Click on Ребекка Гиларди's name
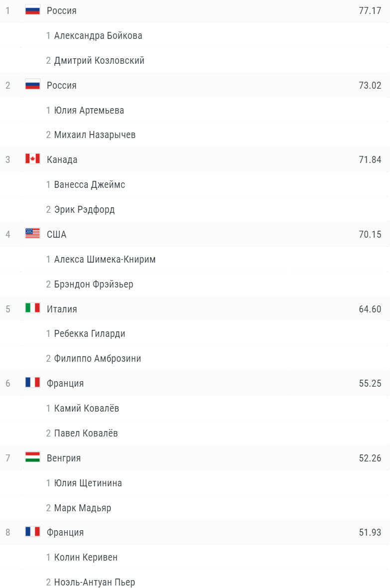Viewport: 390px width, 588px height. pos(90,333)
